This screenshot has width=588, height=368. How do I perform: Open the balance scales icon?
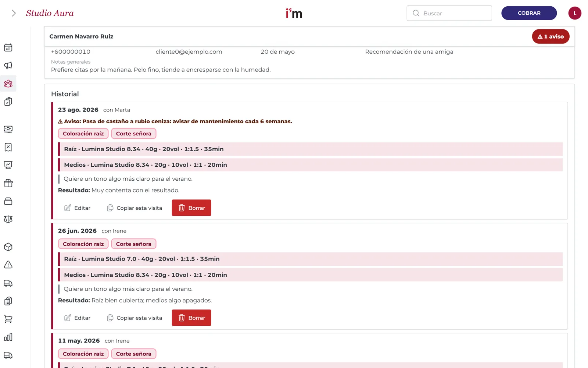8,219
